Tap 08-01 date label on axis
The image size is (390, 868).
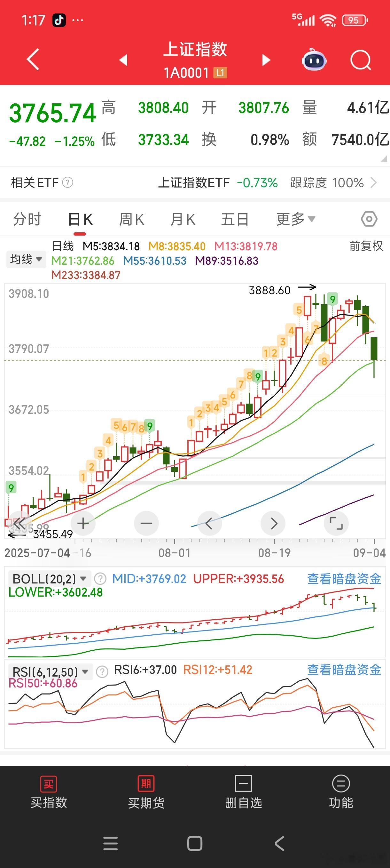point(175,553)
